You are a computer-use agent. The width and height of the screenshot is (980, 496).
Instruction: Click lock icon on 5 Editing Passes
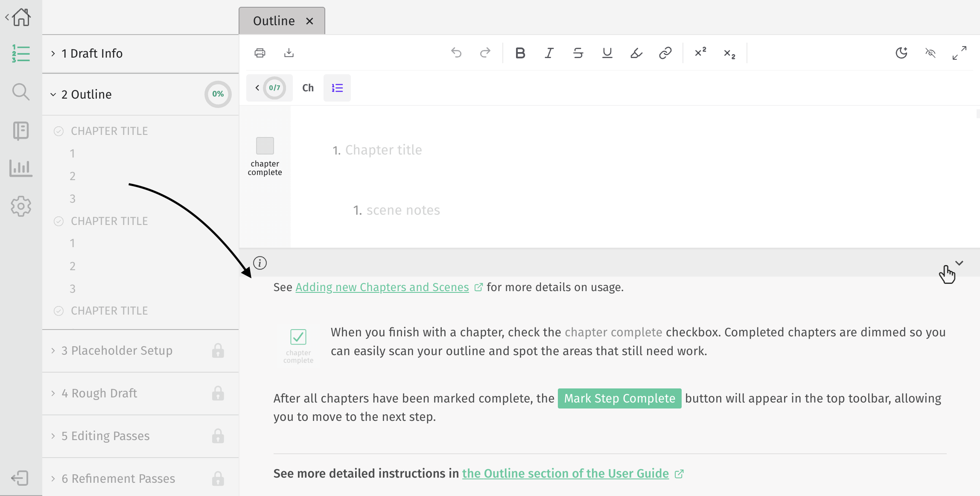pos(218,436)
